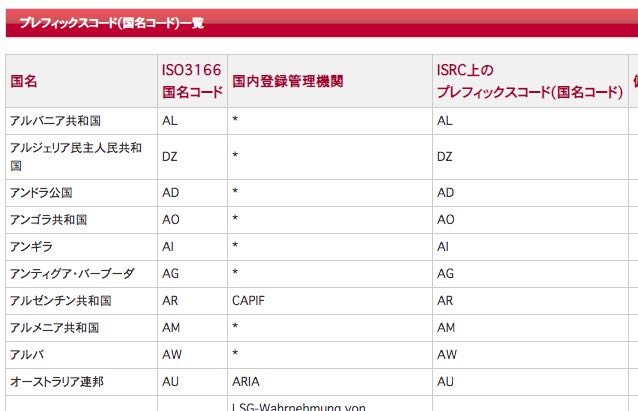Click the AG code in ISO3166 column

[x=170, y=273]
